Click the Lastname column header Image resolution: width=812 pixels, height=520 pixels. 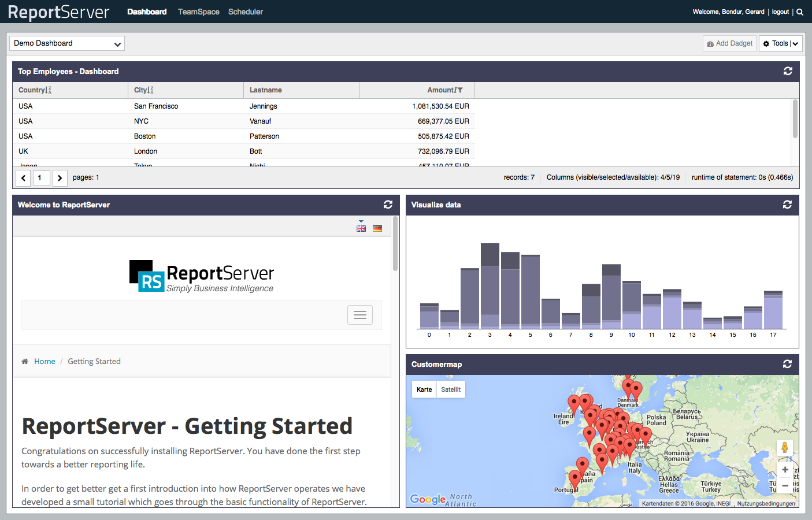point(301,90)
